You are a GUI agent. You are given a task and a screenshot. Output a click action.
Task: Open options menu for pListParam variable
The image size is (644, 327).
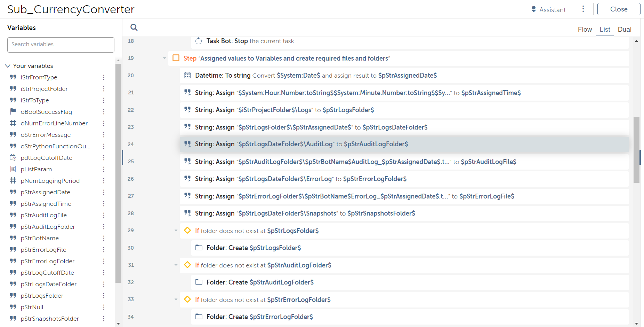pos(104,169)
